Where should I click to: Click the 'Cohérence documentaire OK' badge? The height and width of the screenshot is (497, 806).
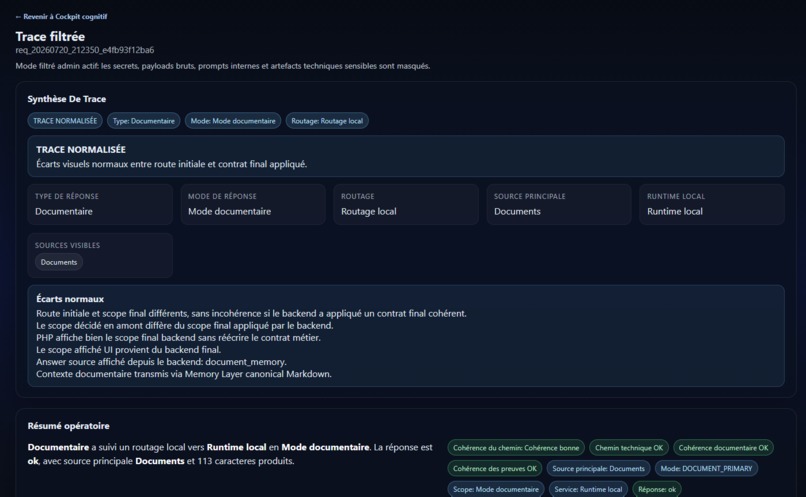[723, 448]
